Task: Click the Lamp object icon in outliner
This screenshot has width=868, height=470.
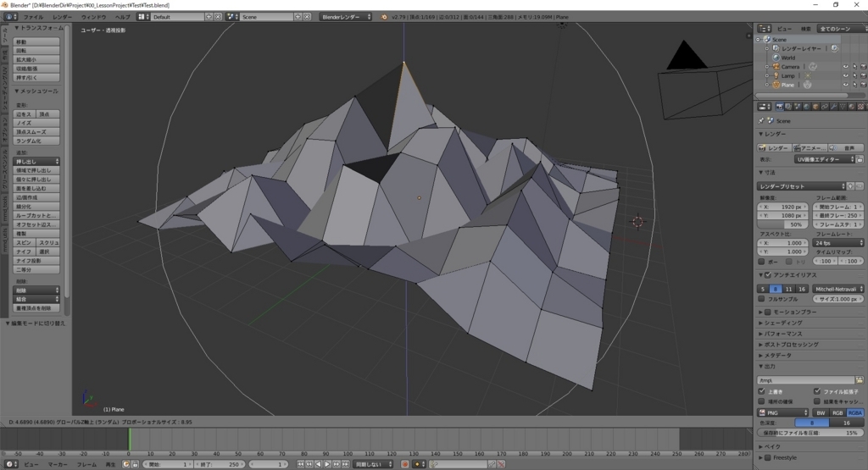Action: (776, 75)
